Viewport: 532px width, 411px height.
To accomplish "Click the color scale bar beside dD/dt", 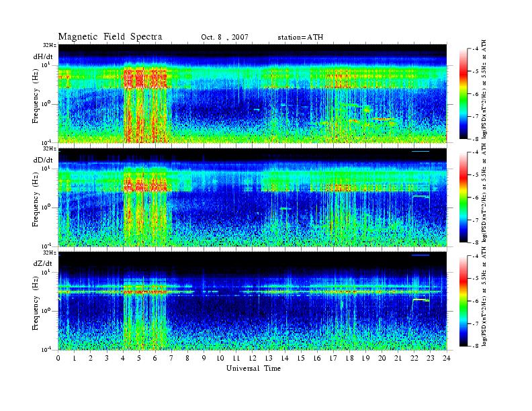I will 463,197.
